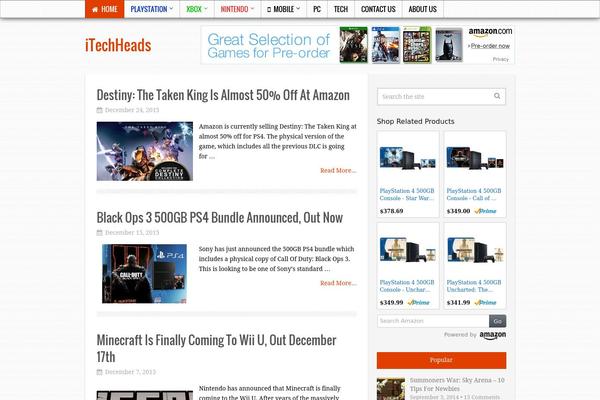Click the Amazon Pre-order now link
This screenshot has width=600, height=400.
(490, 46)
